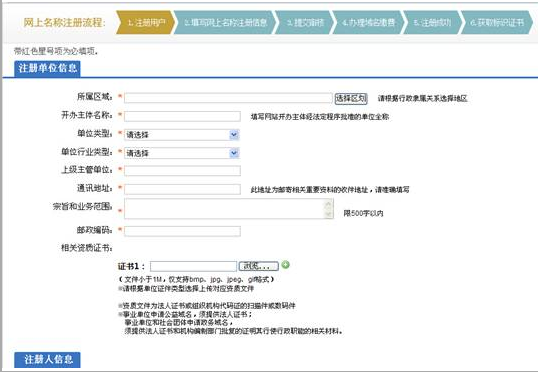Viewport: 538px width, 373px height.
Task: Click the title 网上名称注册流程
Action: coord(65,23)
